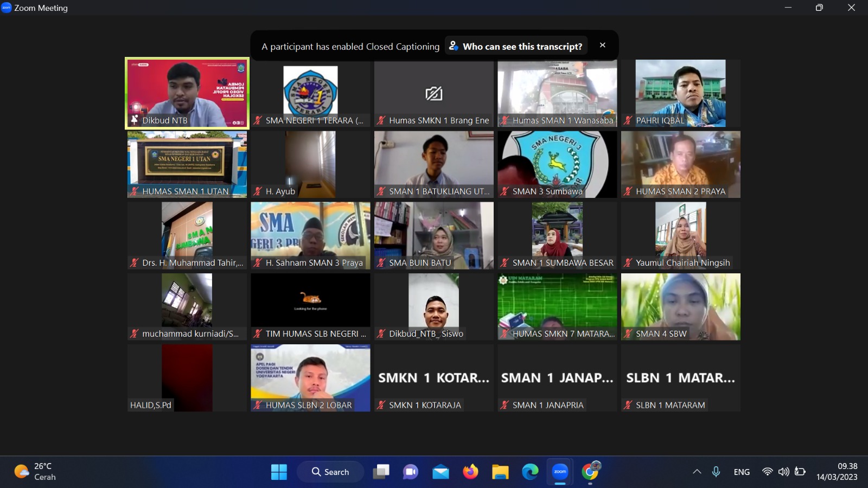
Task: Click muted mic icon on H. Ayub
Action: pos(258,191)
